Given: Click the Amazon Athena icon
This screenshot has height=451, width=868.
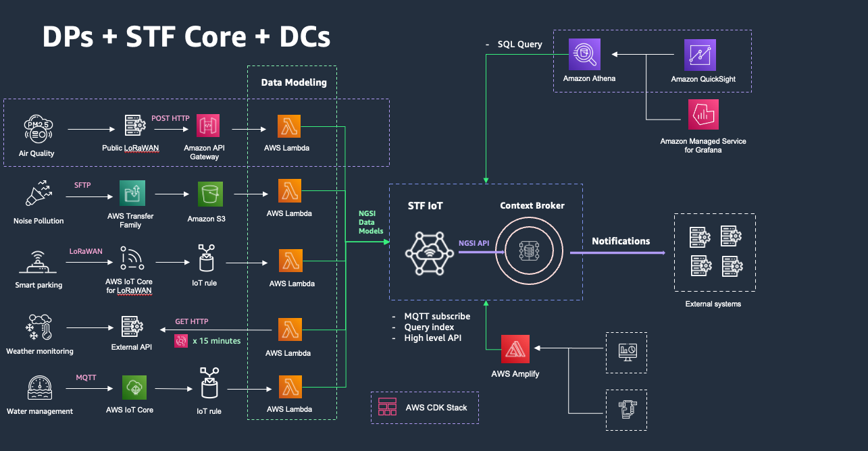Looking at the screenshot, I should coord(584,55).
